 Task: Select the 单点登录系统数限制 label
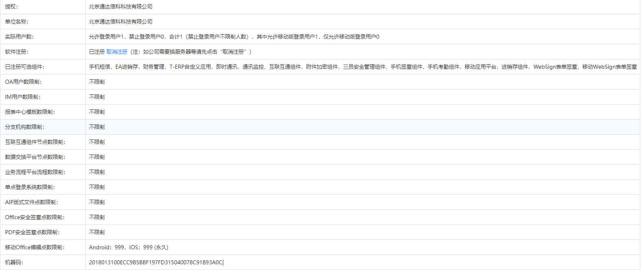pyautogui.click(x=30, y=187)
